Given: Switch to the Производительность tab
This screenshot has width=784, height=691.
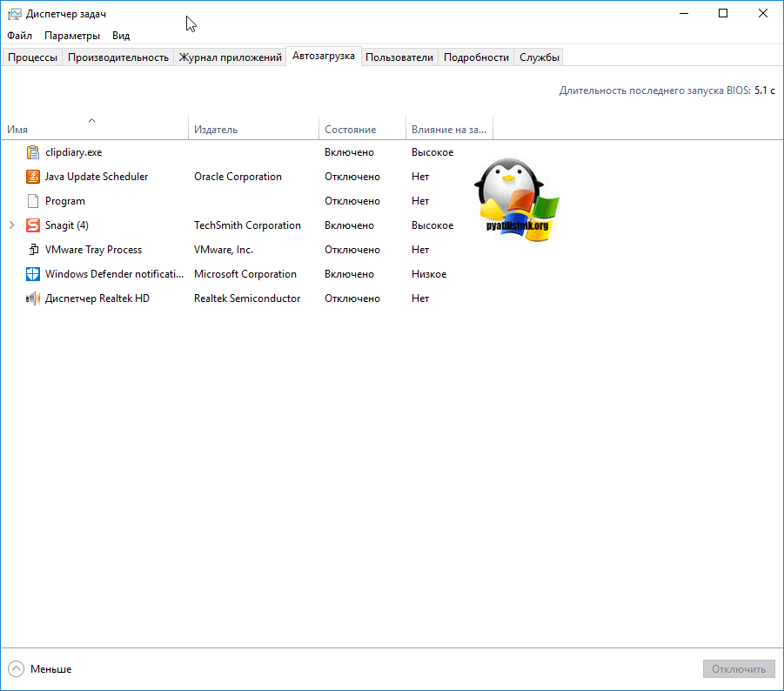Looking at the screenshot, I should point(118,57).
